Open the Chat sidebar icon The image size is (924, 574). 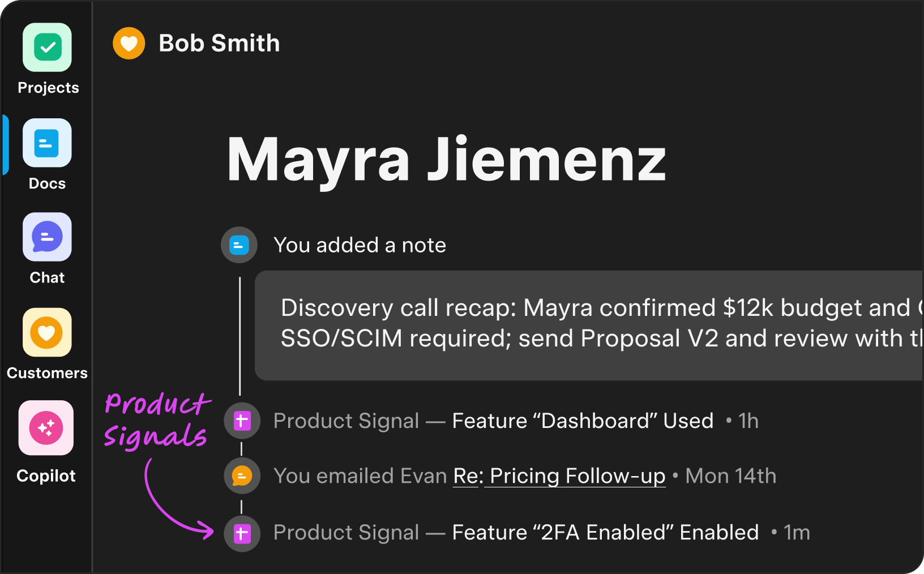click(48, 237)
